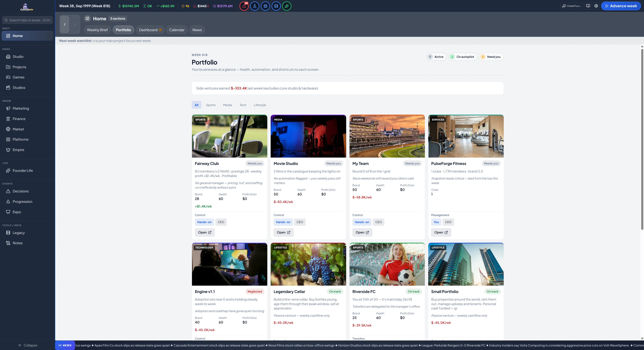
Task: Click the flask research icon in top bar
Action: tap(255, 6)
